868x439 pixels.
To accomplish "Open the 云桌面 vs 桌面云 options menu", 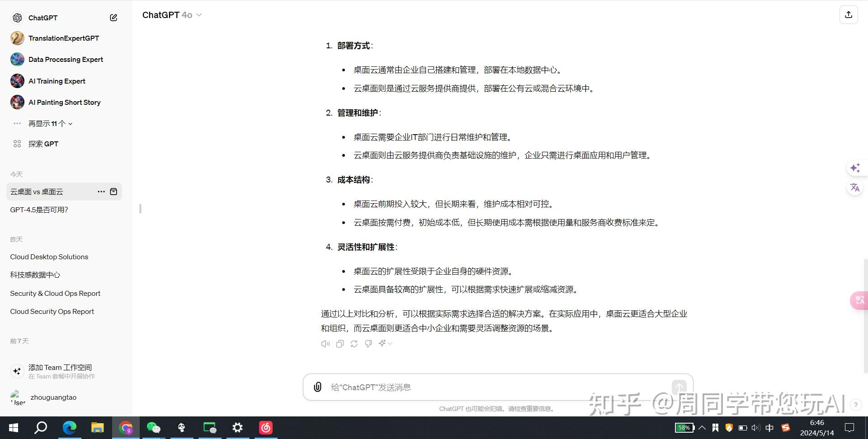I will click(101, 191).
